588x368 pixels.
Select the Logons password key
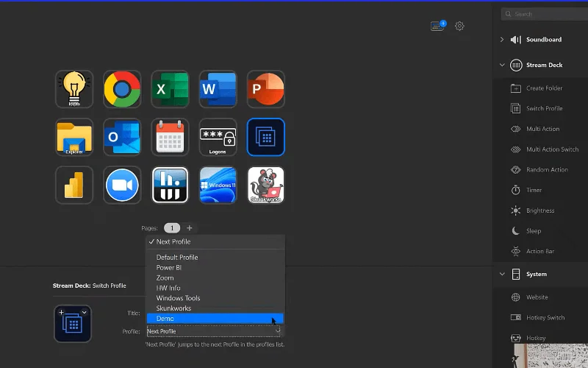point(218,137)
